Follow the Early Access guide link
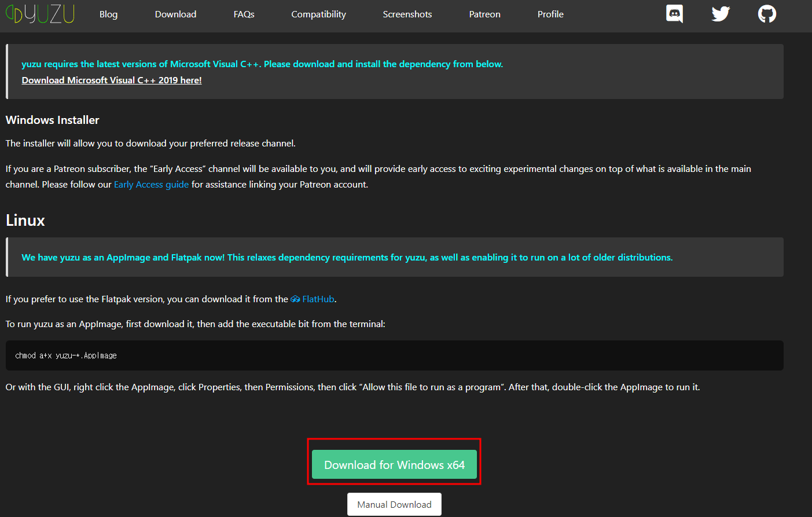Viewport: 812px width, 517px height. point(151,185)
